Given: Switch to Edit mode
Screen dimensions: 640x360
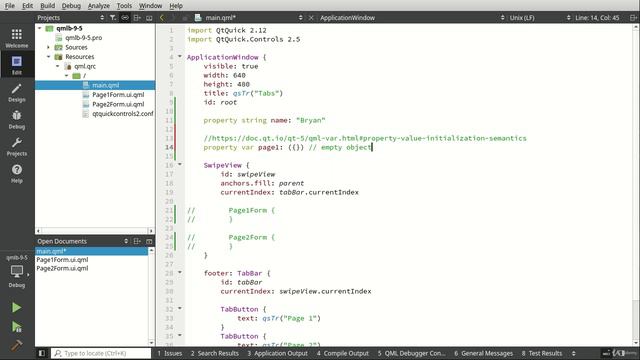Looking at the screenshot, I should tap(17, 65).
